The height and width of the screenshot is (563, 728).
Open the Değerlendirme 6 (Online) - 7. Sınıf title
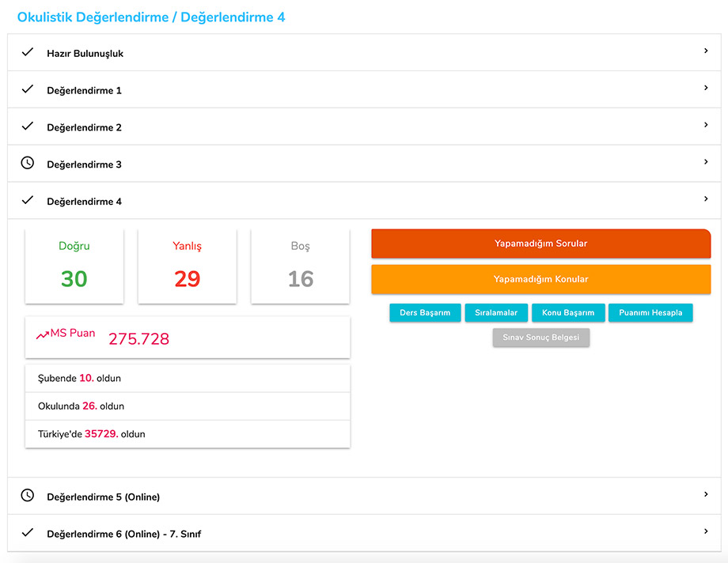[x=124, y=534]
